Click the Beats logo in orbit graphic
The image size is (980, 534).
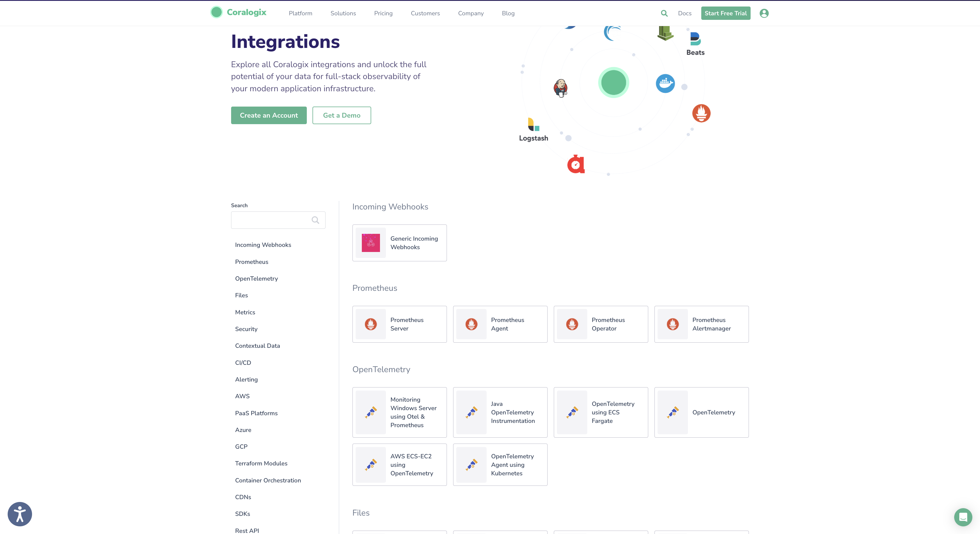(695, 44)
